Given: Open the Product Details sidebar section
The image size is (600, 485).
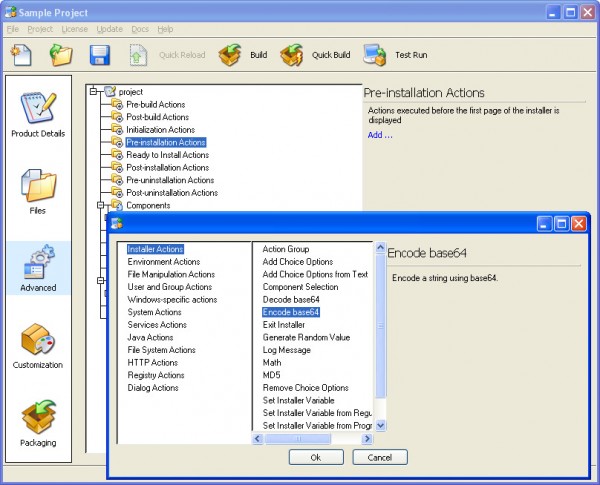Looking at the screenshot, I should pyautogui.click(x=39, y=115).
